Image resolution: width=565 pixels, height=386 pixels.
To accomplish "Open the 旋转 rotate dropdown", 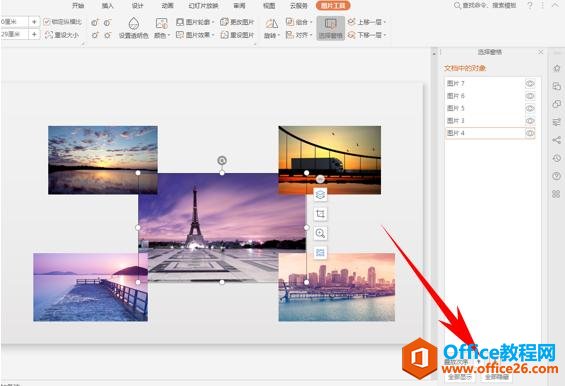I will 272,28.
